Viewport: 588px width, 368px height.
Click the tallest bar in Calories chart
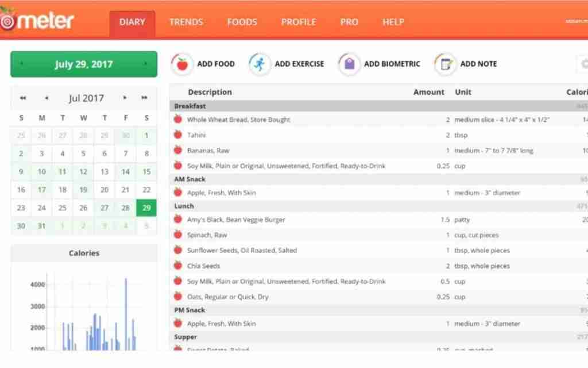(126, 314)
